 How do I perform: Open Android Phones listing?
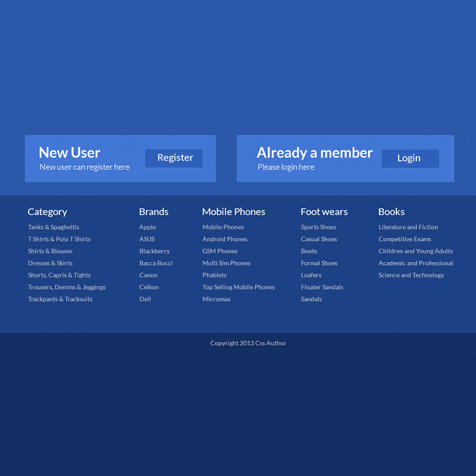(224, 239)
